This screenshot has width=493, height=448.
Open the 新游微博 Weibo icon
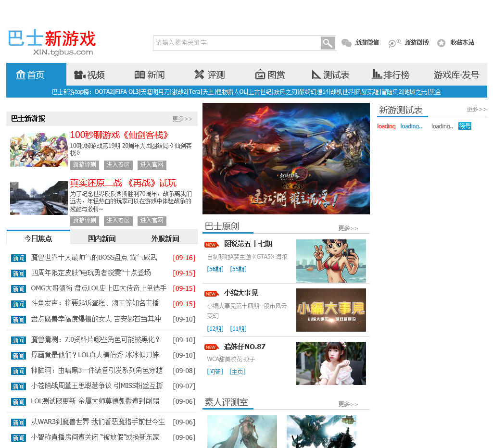click(394, 43)
